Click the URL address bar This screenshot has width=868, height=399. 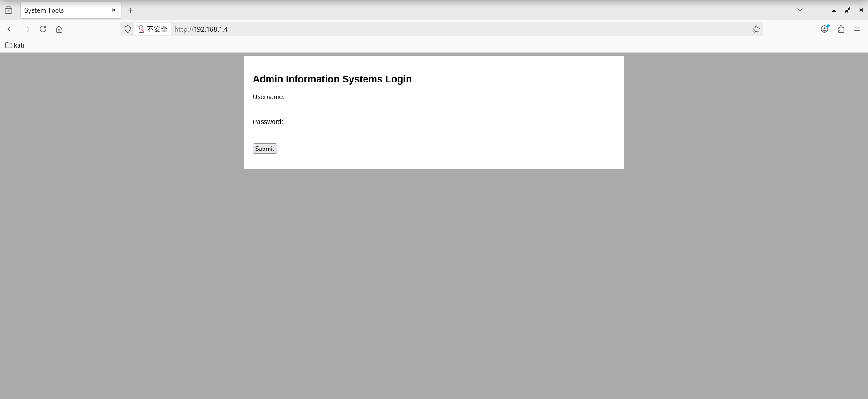point(453,29)
